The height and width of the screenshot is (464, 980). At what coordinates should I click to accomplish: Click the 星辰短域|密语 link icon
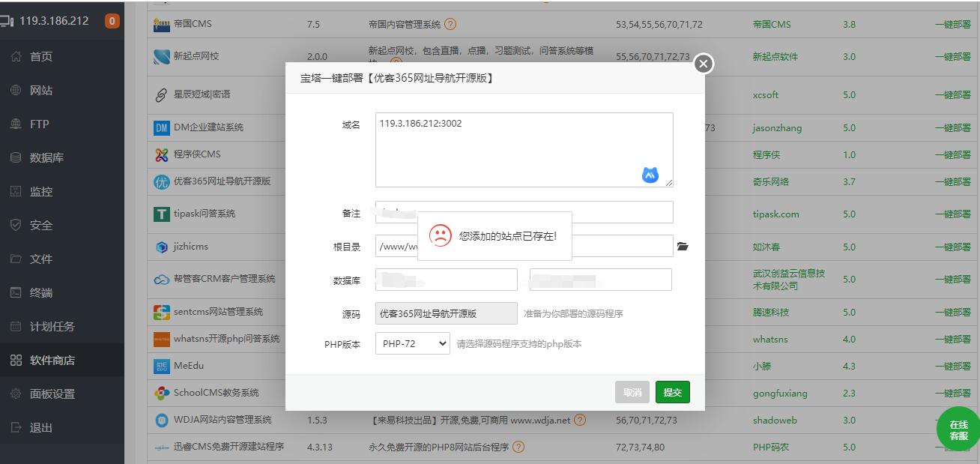[x=161, y=95]
